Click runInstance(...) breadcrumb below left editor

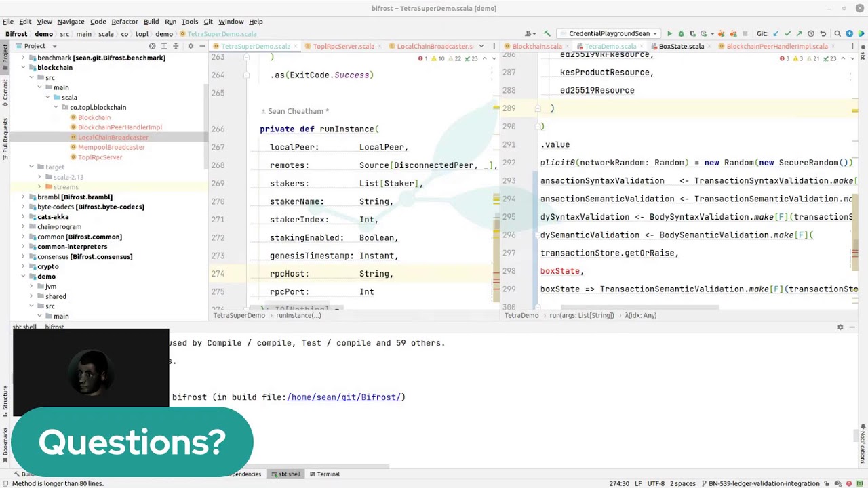point(298,315)
